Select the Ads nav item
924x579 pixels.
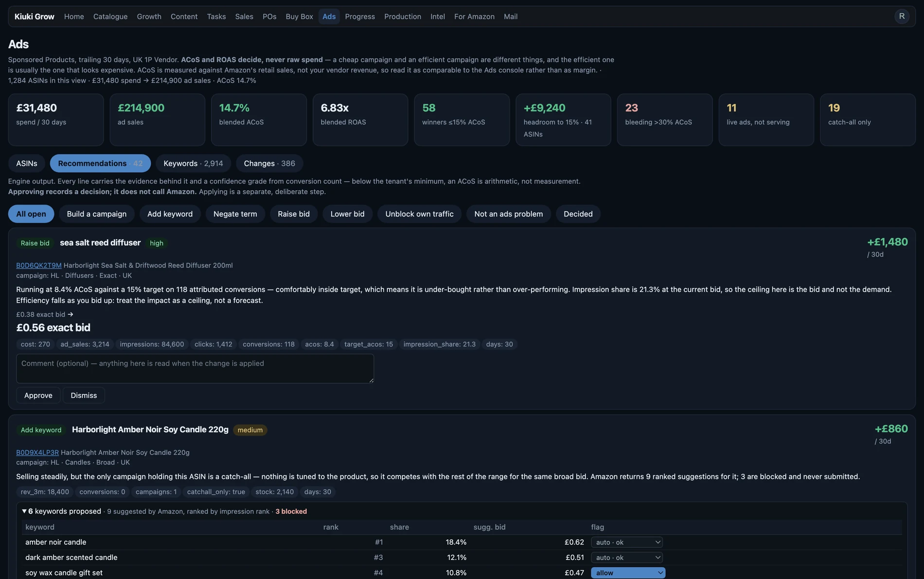pos(329,16)
